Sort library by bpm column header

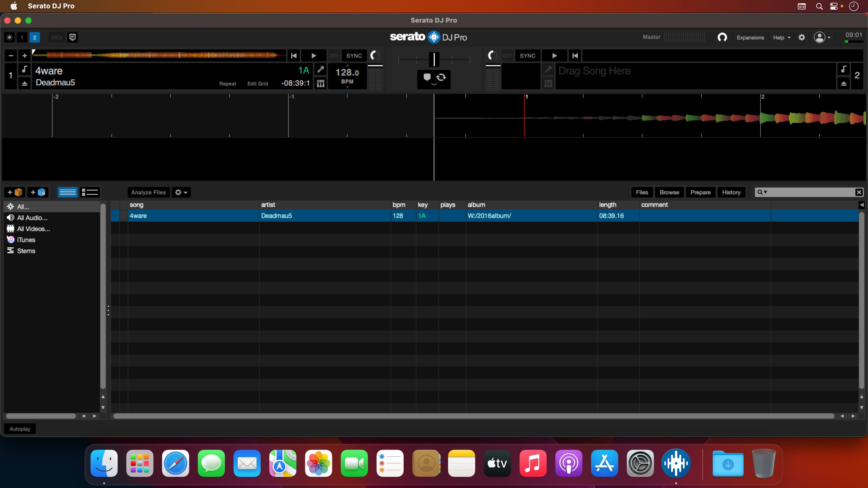[403, 205]
